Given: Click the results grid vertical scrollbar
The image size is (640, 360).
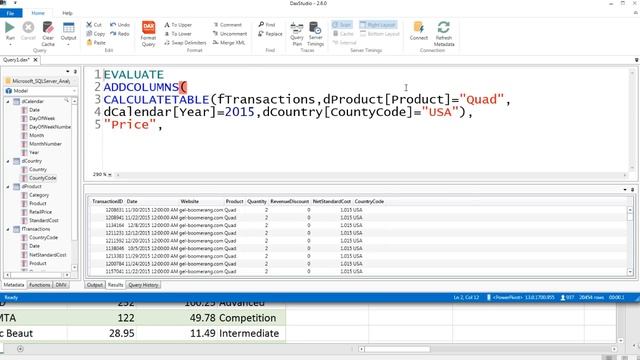Looking at the screenshot, I should click(630, 241).
